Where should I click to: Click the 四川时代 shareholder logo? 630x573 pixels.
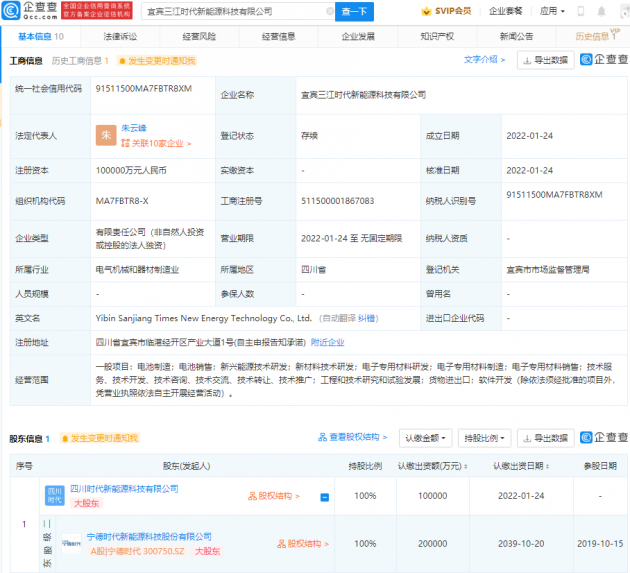(55, 495)
